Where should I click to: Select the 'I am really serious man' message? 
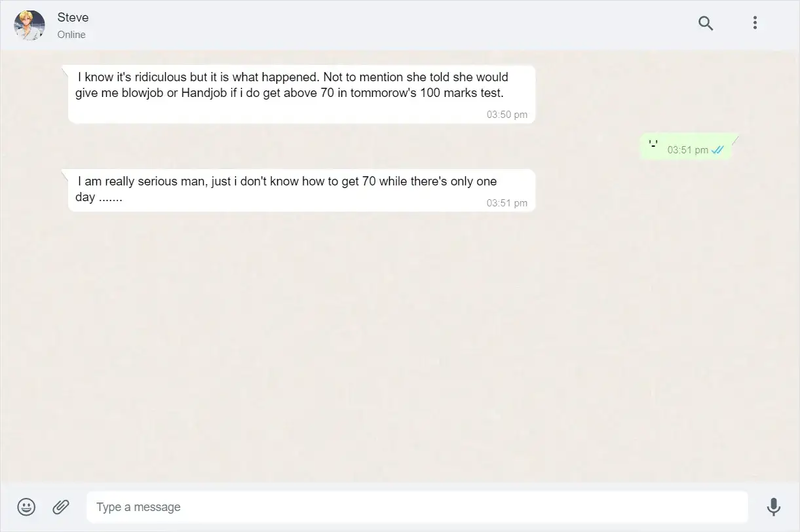pyautogui.click(x=301, y=190)
